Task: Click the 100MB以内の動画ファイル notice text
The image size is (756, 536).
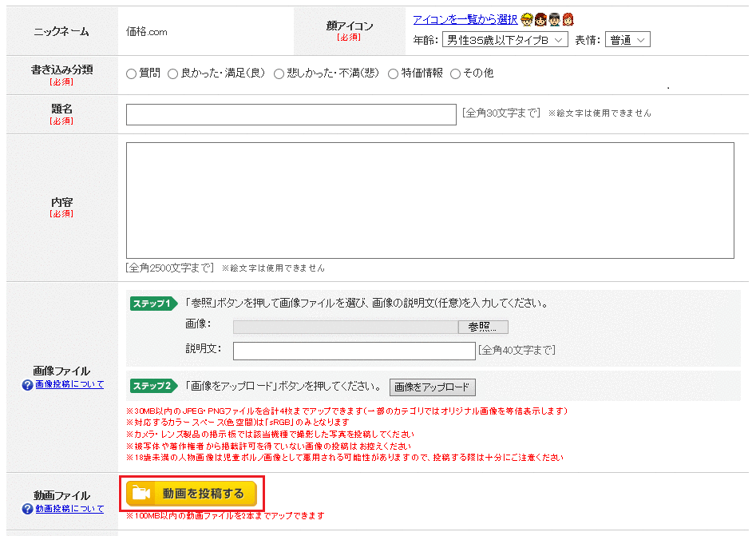Action: [x=225, y=516]
